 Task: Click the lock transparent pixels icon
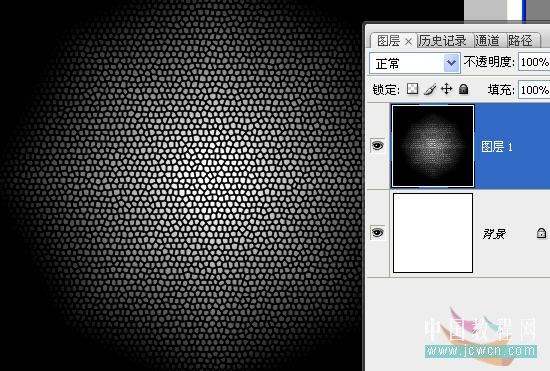[x=412, y=89]
